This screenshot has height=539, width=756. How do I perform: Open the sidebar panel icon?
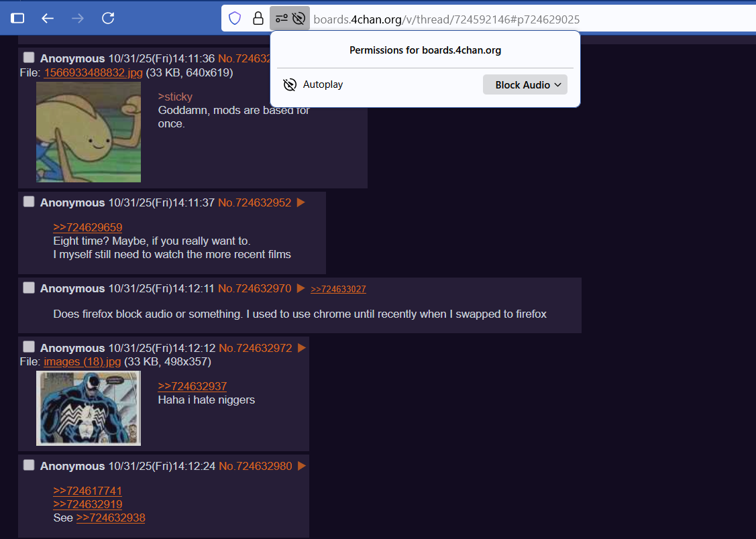18,18
